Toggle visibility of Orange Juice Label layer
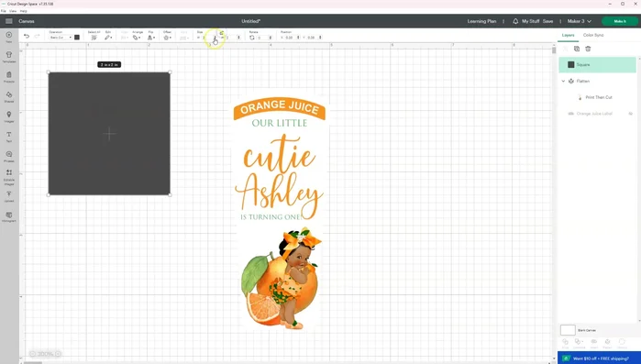The height and width of the screenshot is (364, 641). pyautogui.click(x=631, y=114)
